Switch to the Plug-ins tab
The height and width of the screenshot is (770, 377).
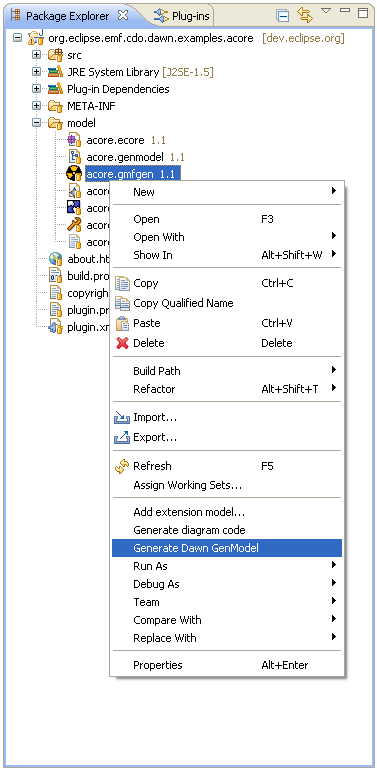[x=182, y=16]
